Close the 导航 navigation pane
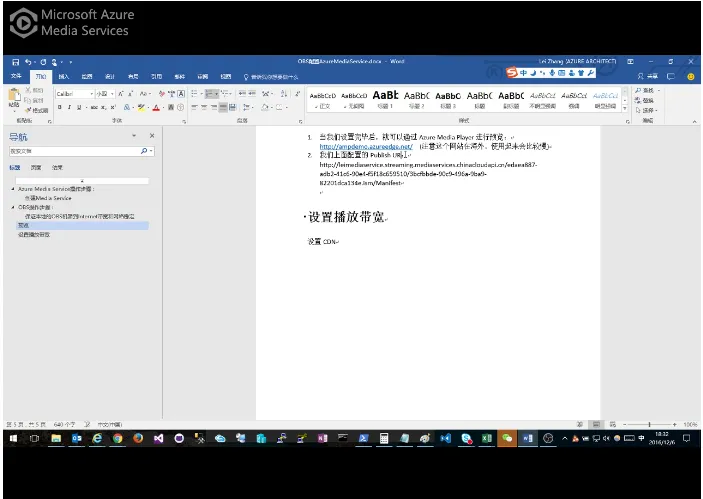The width and height of the screenshot is (703, 499). 152,135
